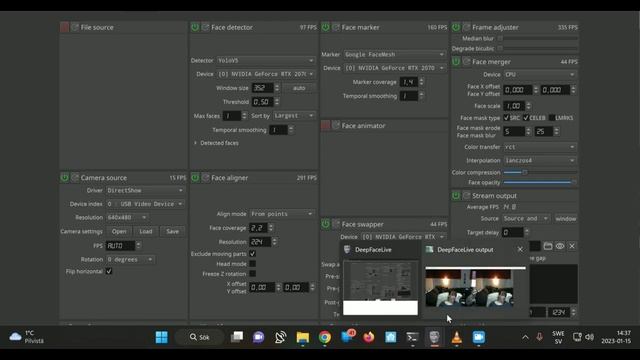Click the Face merger power icon
640x360 pixels.
[456, 62]
